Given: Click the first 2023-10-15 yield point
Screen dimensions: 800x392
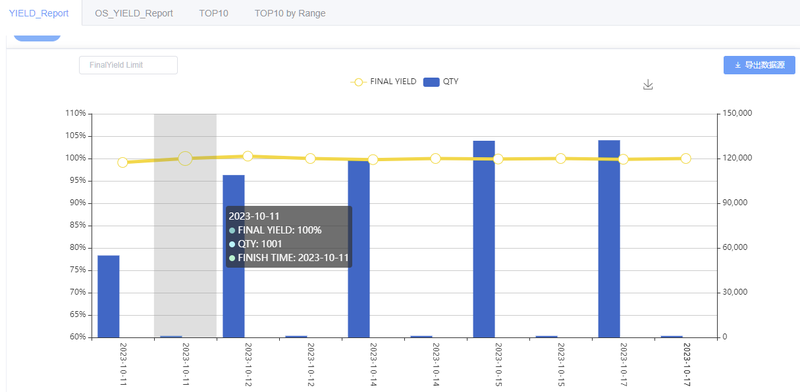Looking at the screenshot, I should 498,159.
